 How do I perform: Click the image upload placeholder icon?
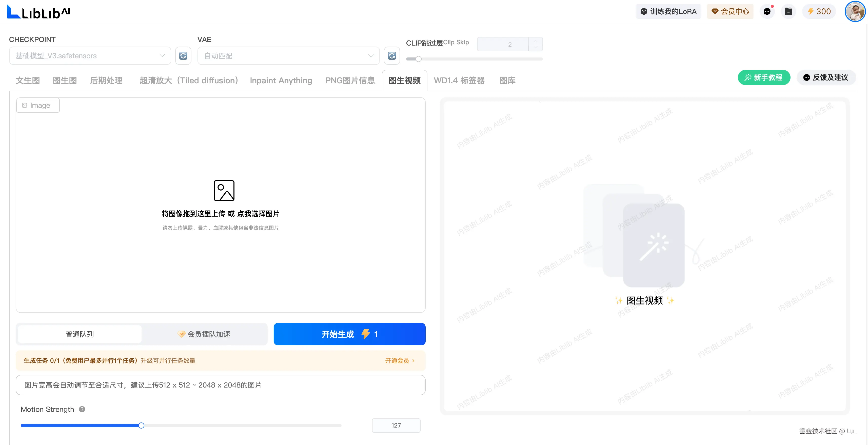[224, 190]
